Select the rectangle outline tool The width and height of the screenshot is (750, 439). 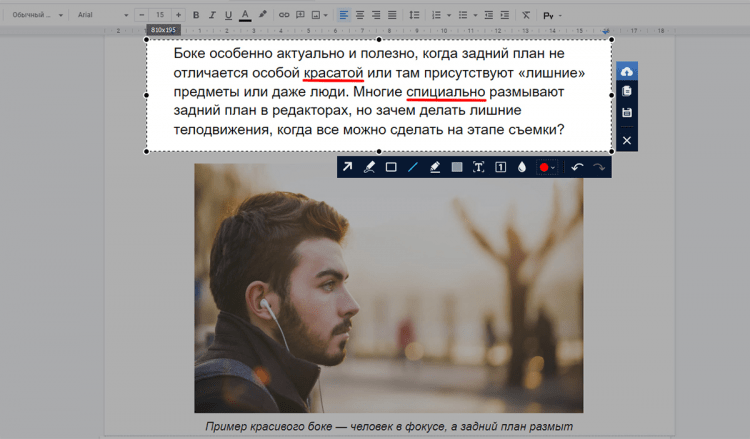pos(391,167)
